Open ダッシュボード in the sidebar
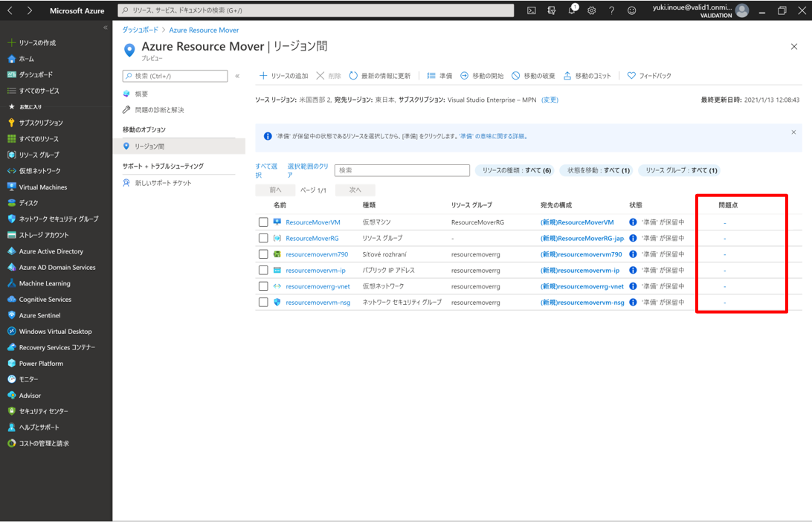The image size is (812, 522). (x=30, y=74)
